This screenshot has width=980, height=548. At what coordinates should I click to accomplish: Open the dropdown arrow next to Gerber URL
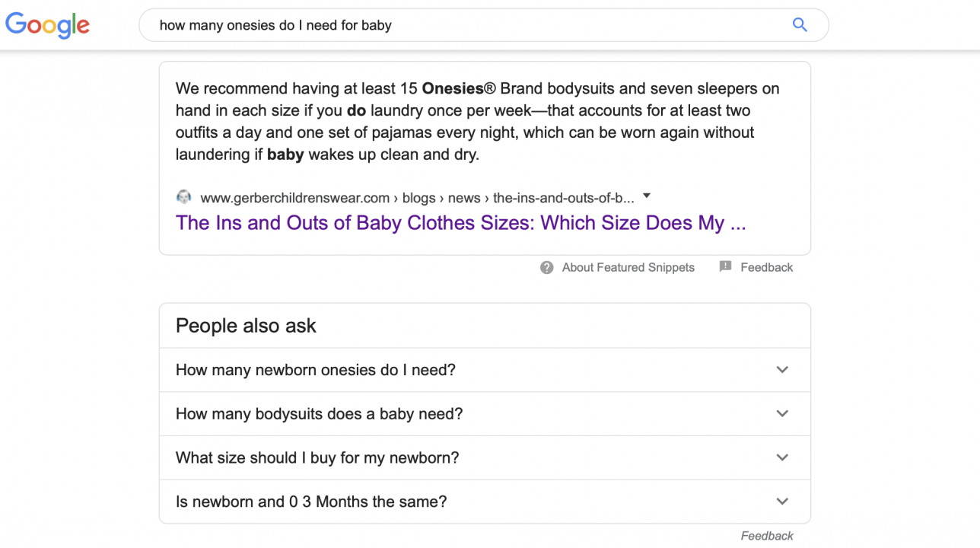(x=647, y=196)
